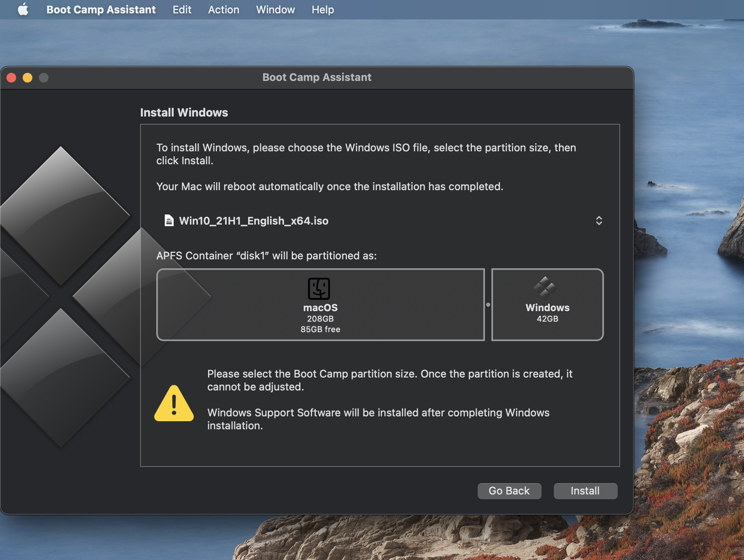Image resolution: width=744 pixels, height=560 pixels.
Task: Click the APFS Container disk1 label
Action: point(266,256)
